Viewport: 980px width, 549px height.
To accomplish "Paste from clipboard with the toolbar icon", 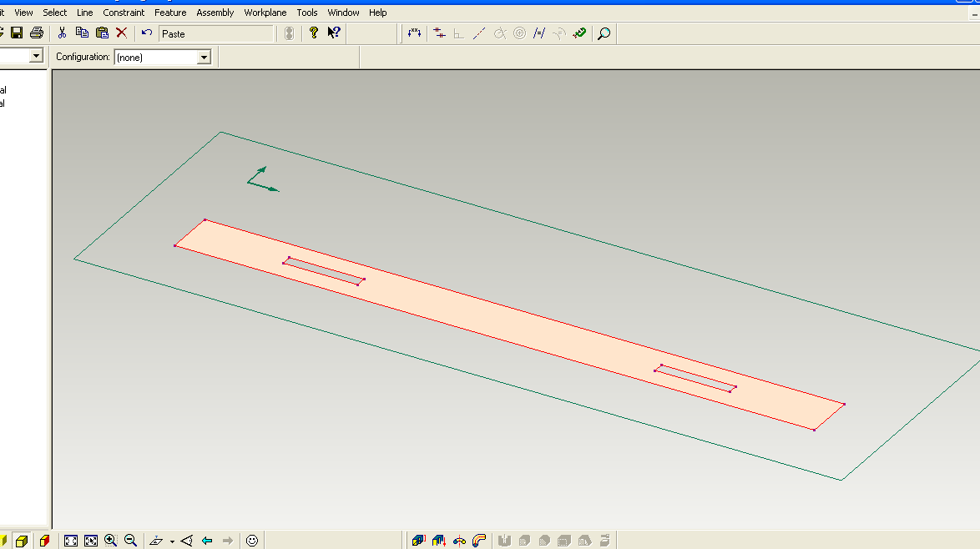I will point(102,33).
